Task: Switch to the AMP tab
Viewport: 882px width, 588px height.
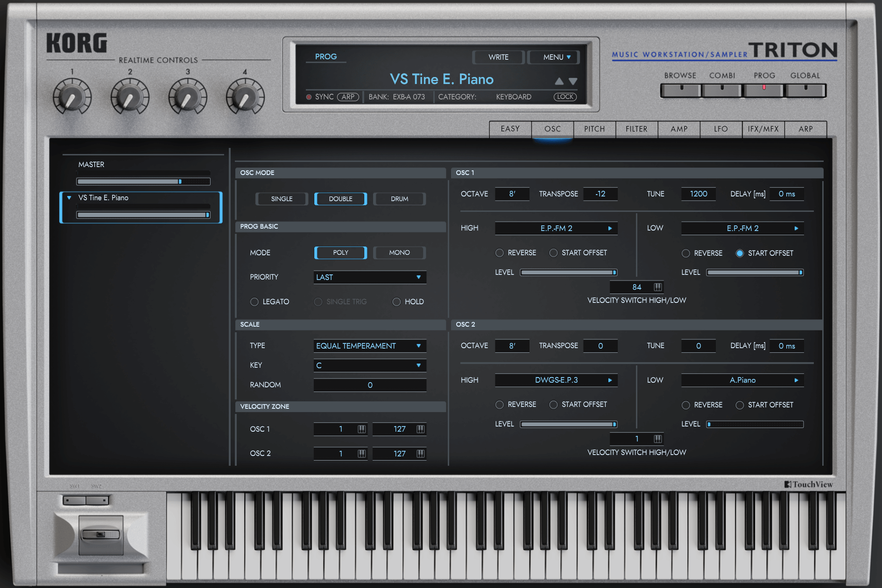Action: click(x=679, y=129)
